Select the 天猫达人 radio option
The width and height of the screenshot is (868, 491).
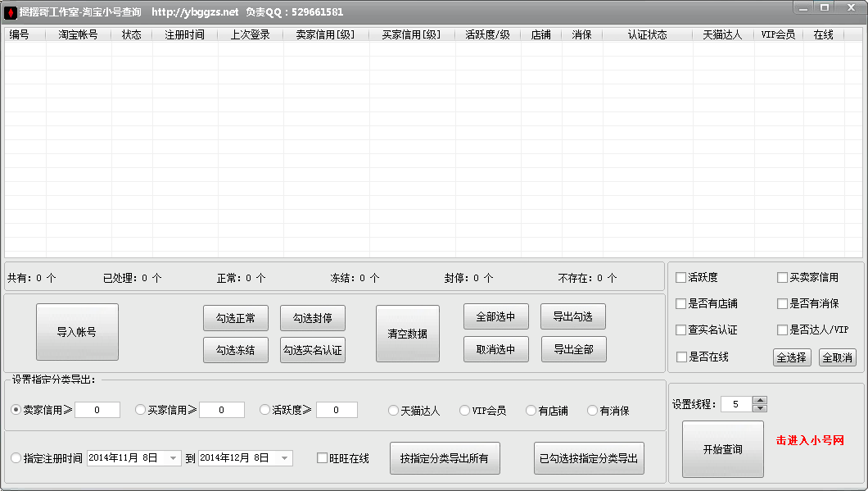(393, 410)
